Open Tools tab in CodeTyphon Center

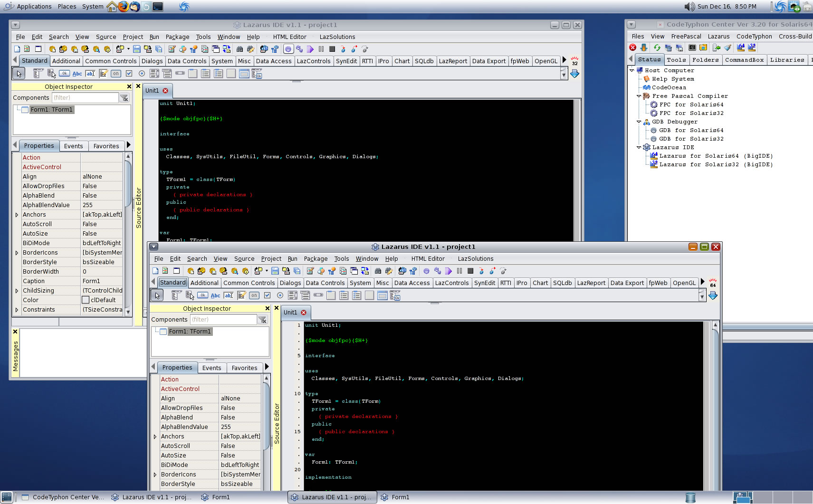point(676,60)
